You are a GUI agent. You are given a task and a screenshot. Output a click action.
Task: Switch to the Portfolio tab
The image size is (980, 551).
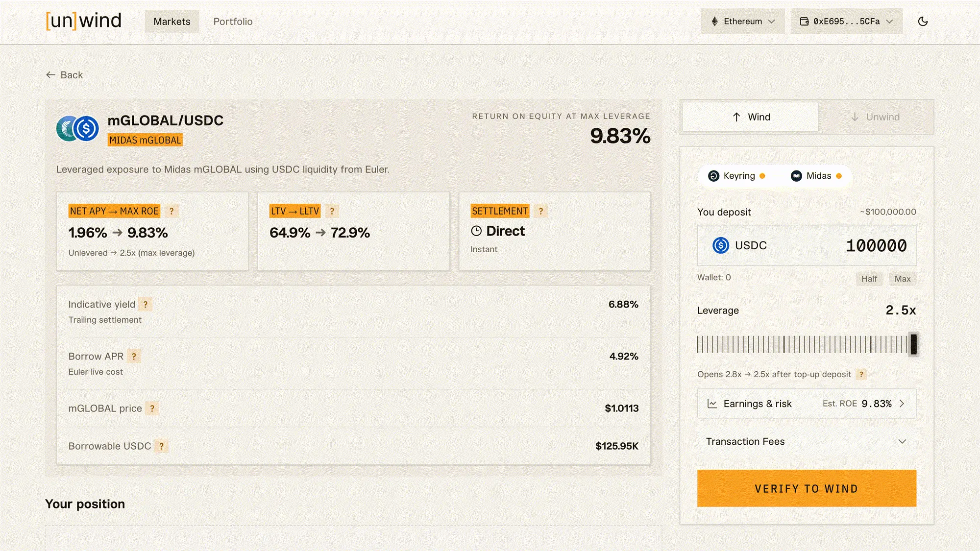[233, 21]
